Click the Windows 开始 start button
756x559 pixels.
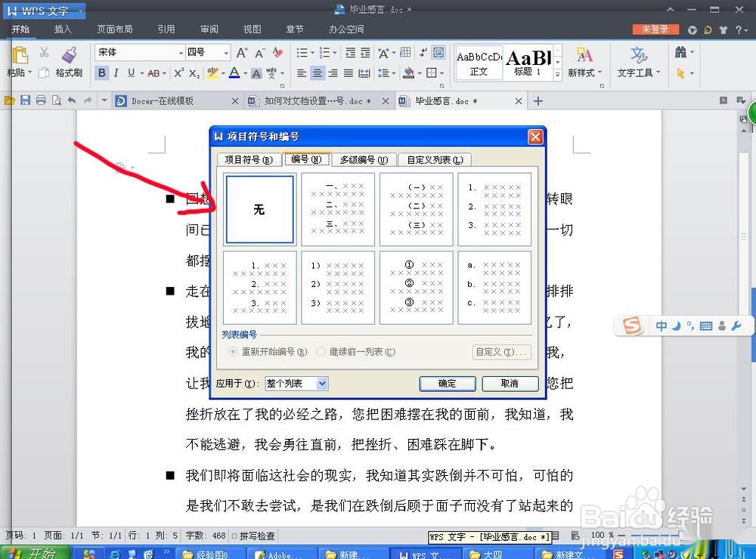[35, 553]
